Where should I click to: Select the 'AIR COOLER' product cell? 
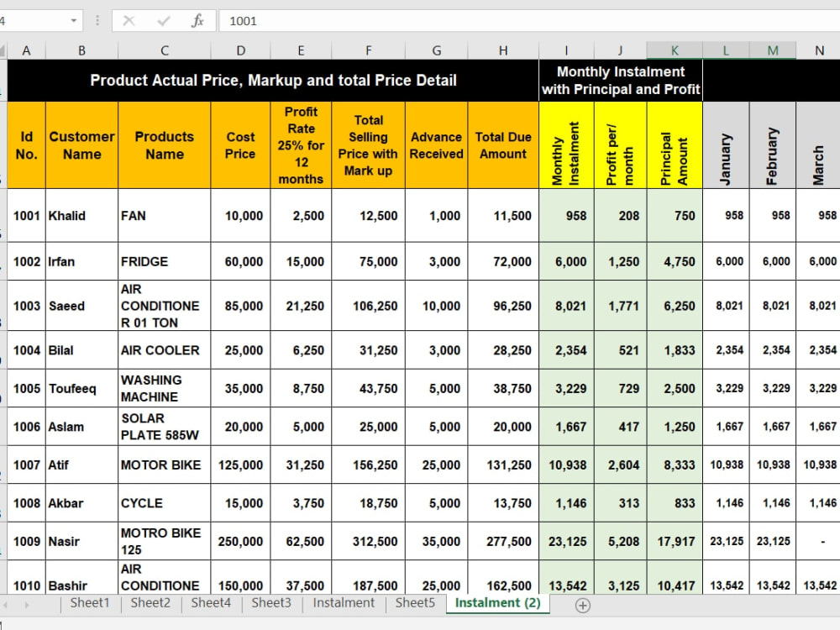165,350
